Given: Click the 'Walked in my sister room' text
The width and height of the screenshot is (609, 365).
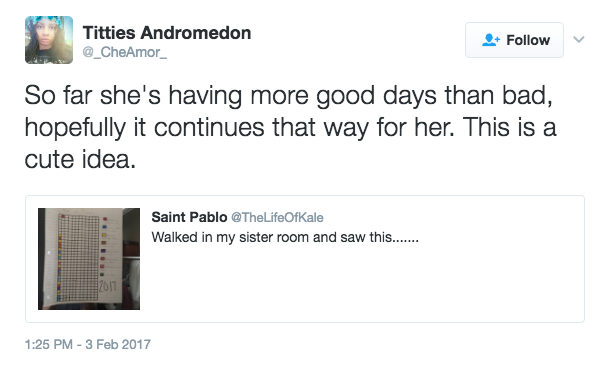Looking at the screenshot, I should pos(285,237).
